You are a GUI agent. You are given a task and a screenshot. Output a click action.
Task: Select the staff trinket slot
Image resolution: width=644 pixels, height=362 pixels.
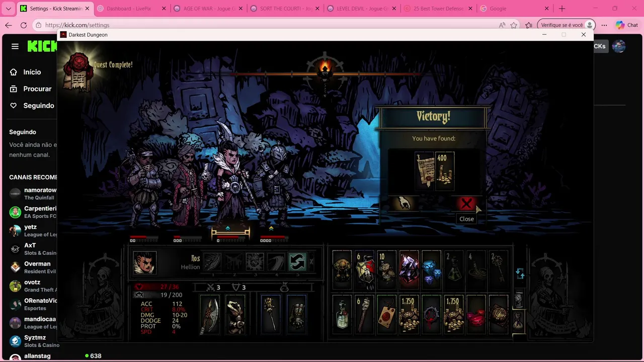[270, 315]
